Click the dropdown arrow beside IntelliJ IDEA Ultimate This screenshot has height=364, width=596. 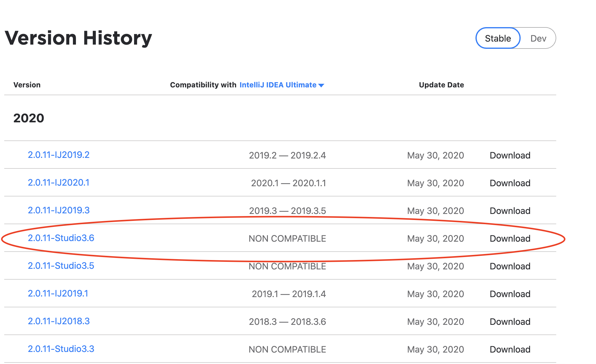[x=321, y=85]
